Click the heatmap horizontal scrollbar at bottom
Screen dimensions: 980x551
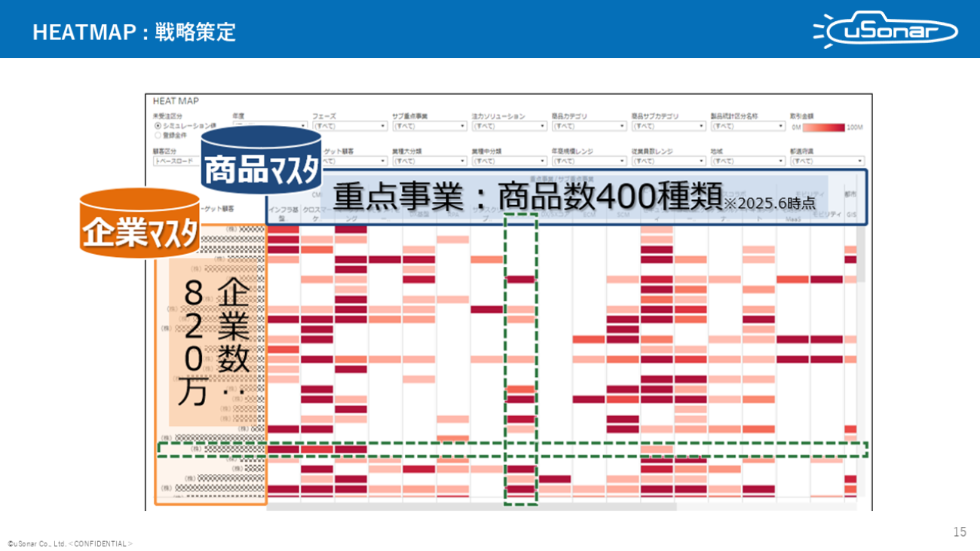472,507
